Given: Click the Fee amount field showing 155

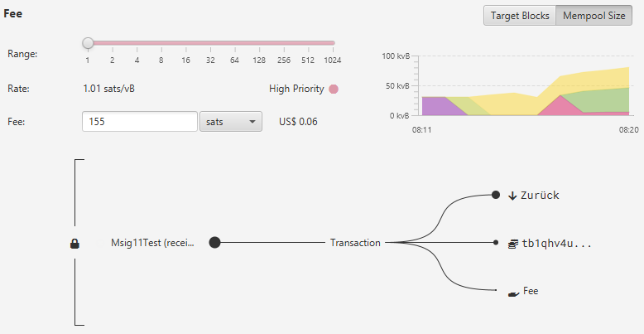Looking at the screenshot, I should pyautogui.click(x=140, y=122).
